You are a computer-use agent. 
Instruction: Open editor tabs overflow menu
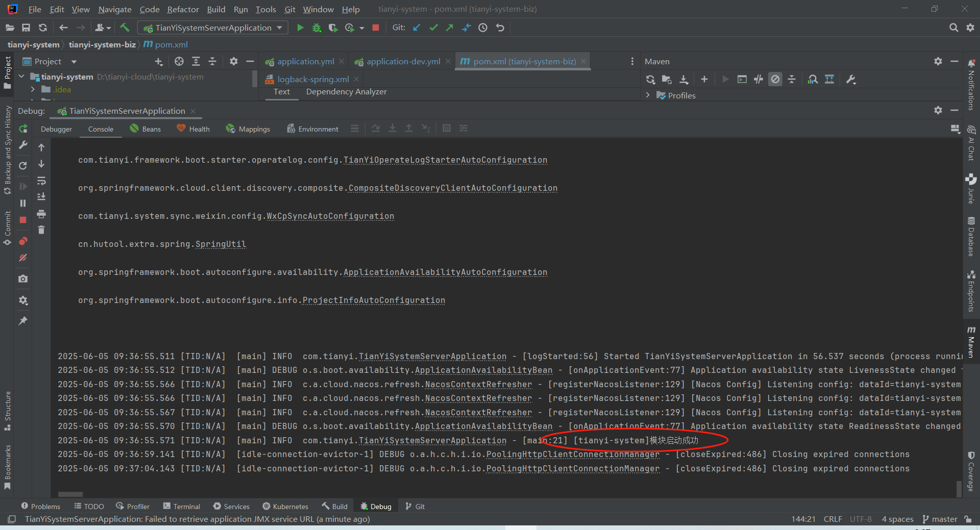tap(632, 61)
